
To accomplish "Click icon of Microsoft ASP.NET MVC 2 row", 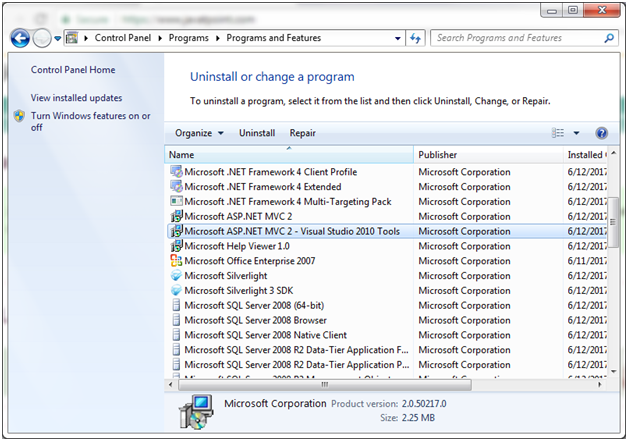I will [176, 216].
